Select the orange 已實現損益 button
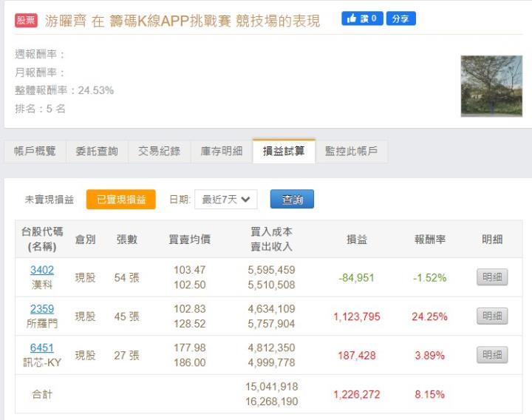This screenshot has height=420, width=532. (120, 200)
